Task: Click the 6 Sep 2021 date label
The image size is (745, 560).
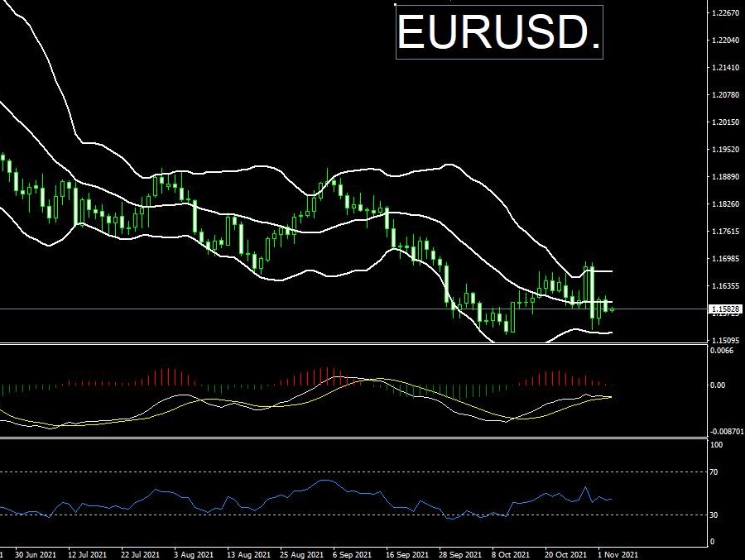Action: [351, 554]
